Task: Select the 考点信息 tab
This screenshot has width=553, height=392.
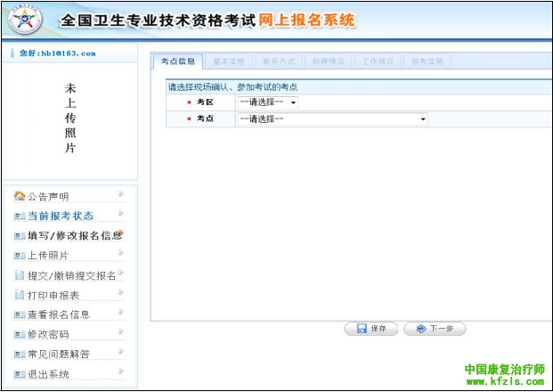Action: pos(177,61)
